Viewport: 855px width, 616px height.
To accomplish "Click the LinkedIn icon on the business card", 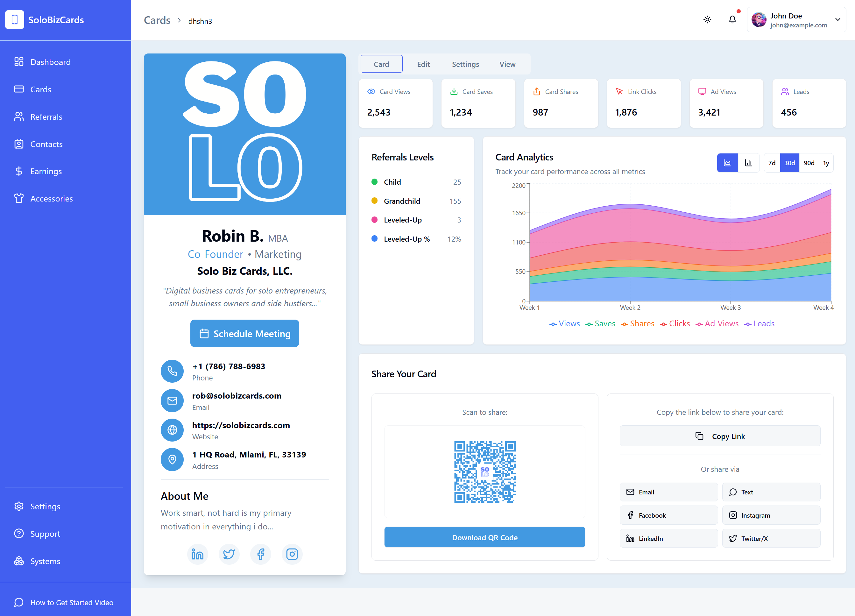I will click(198, 554).
